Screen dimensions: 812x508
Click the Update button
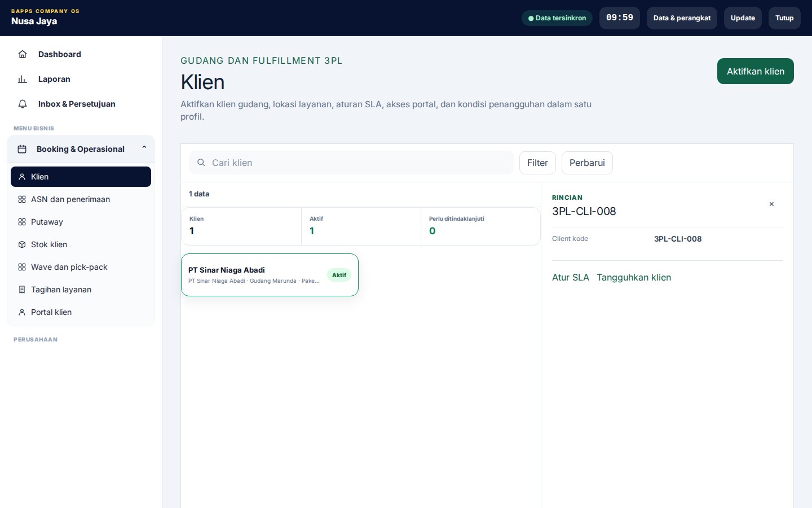[743, 18]
